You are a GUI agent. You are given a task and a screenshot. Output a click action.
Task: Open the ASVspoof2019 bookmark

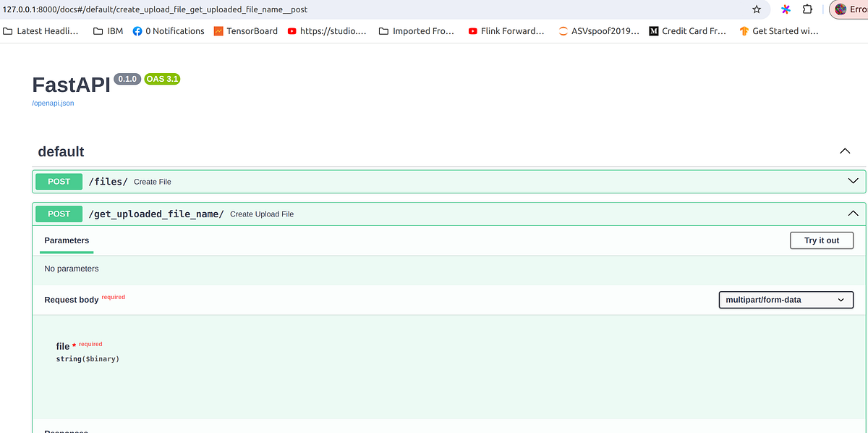pyautogui.click(x=598, y=31)
